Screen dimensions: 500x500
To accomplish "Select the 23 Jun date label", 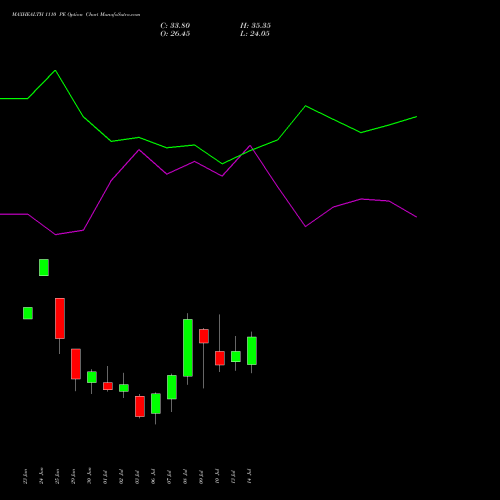I will (25, 476).
